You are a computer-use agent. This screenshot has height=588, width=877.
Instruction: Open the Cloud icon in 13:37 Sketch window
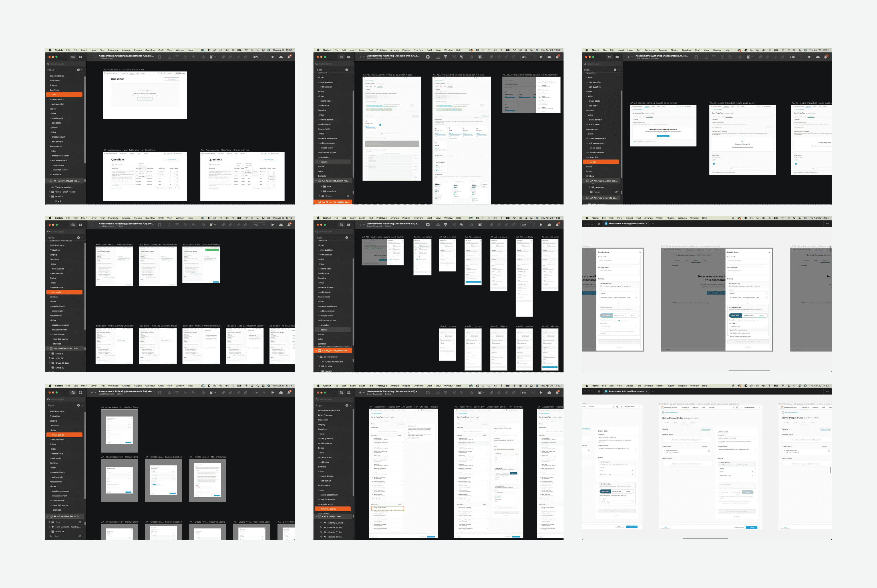[281, 57]
